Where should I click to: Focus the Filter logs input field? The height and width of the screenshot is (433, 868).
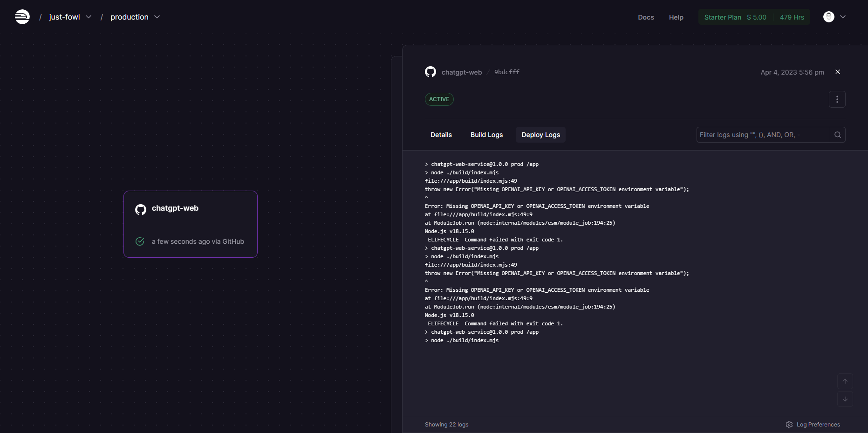pyautogui.click(x=763, y=135)
